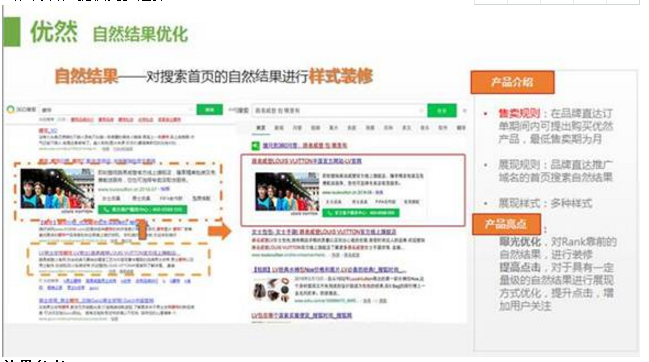Click the handbag thumbnail in right results

point(272,290)
